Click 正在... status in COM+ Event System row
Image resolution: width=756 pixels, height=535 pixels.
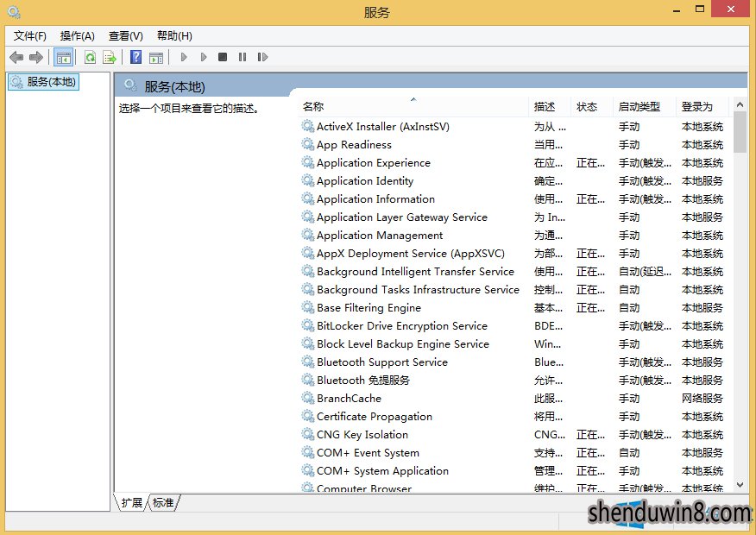[590, 452]
